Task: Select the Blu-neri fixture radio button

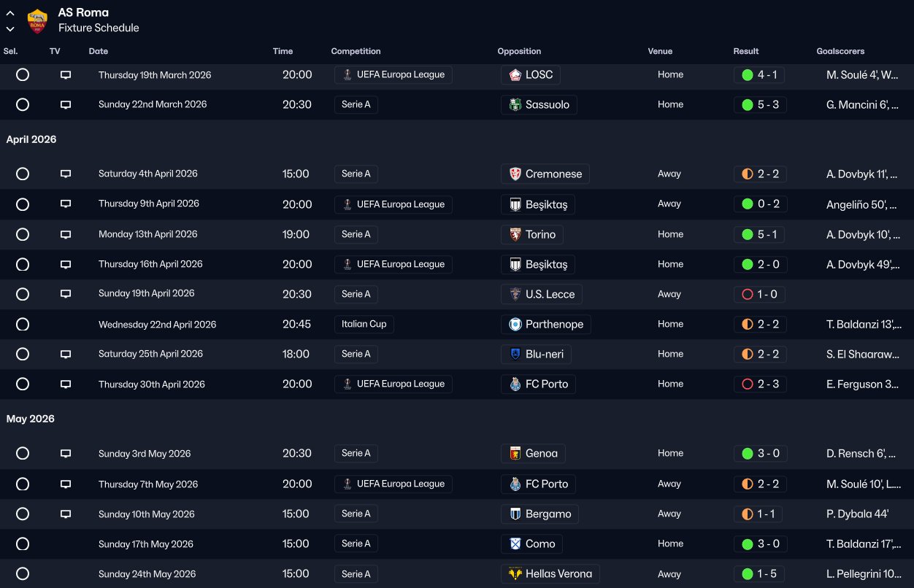Action: point(23,354)
